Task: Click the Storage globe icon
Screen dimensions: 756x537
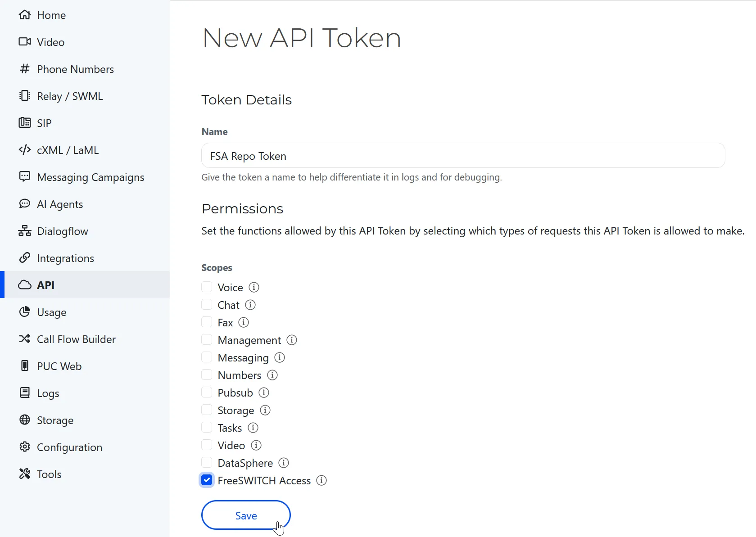Action: 25,420
